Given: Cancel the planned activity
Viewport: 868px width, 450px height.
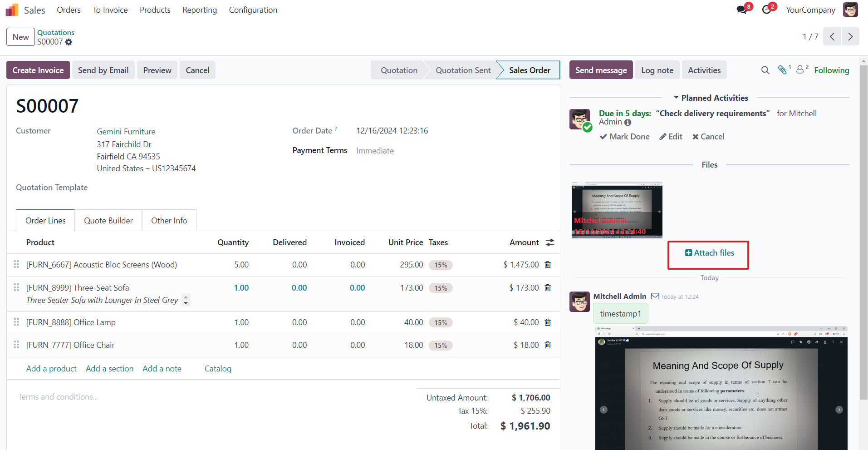Looking at the screenshot, I should tap(708, 137).
